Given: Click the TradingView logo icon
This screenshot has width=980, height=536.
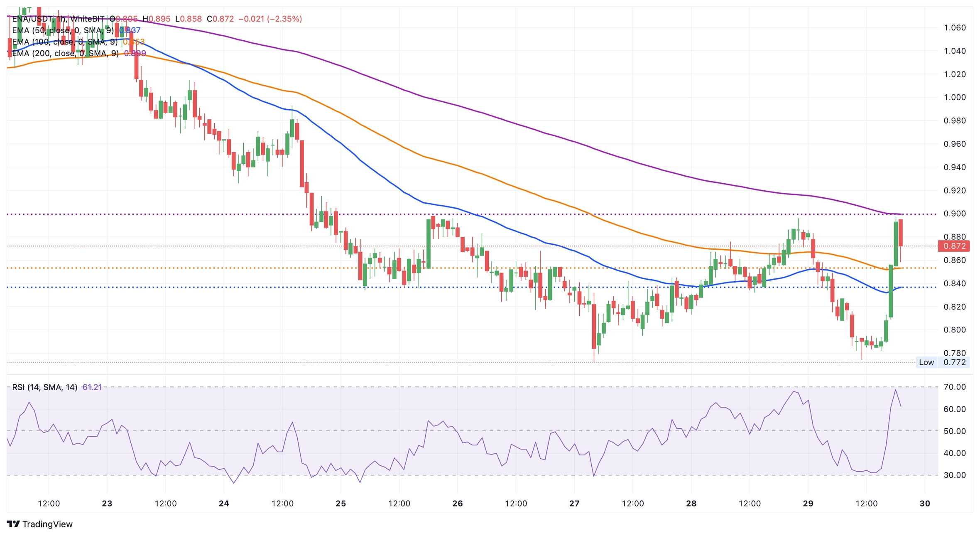Looking at the screenshot, I should pos(13,524).
